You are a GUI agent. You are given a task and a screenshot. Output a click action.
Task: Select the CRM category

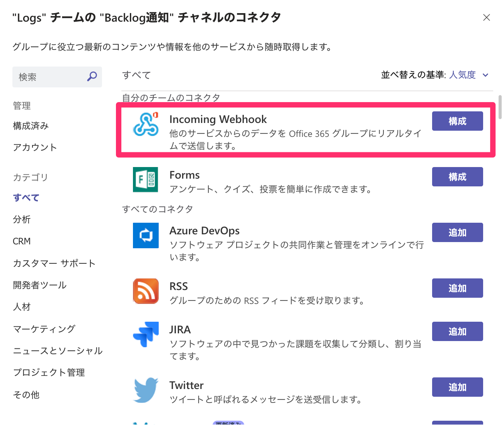click(x=22, y=241)
